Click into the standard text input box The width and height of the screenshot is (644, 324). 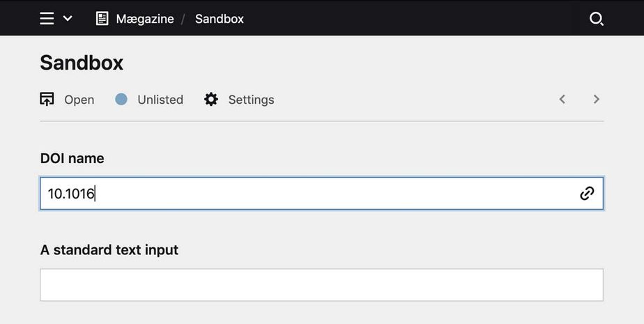(321, 285)
